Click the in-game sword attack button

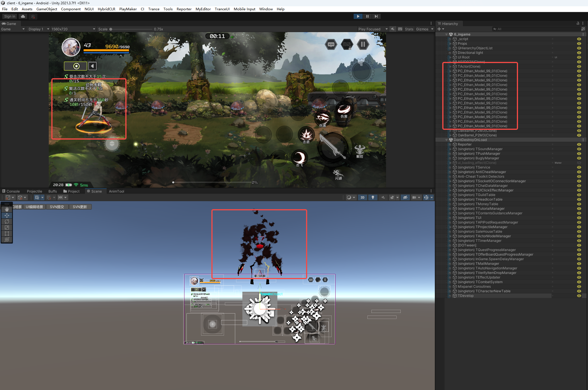tap(333, 148)
